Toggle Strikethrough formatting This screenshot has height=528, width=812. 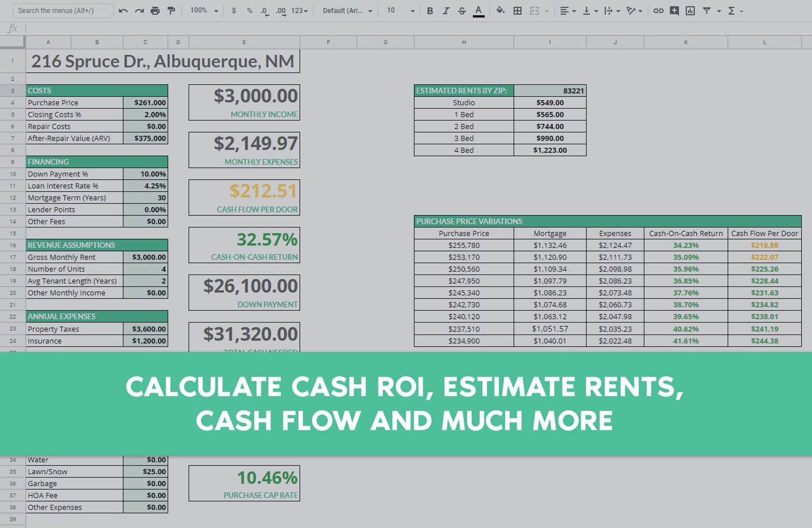[x=462, y=11]
